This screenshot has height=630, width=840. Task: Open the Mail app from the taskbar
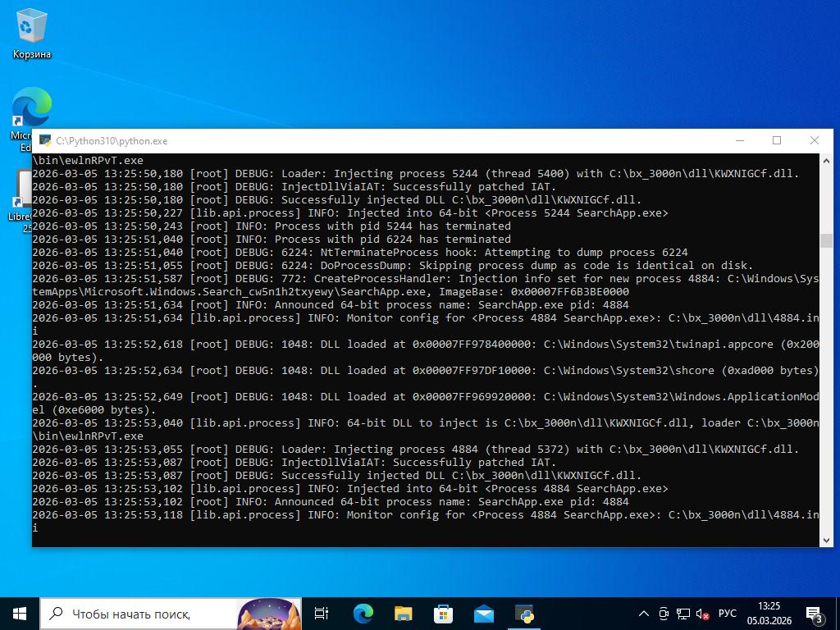(x=483, y=613)
